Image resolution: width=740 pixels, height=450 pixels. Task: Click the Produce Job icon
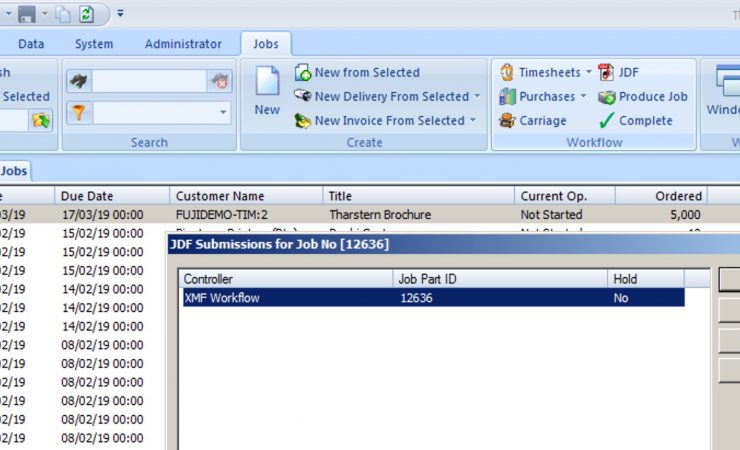pos(606,97)
